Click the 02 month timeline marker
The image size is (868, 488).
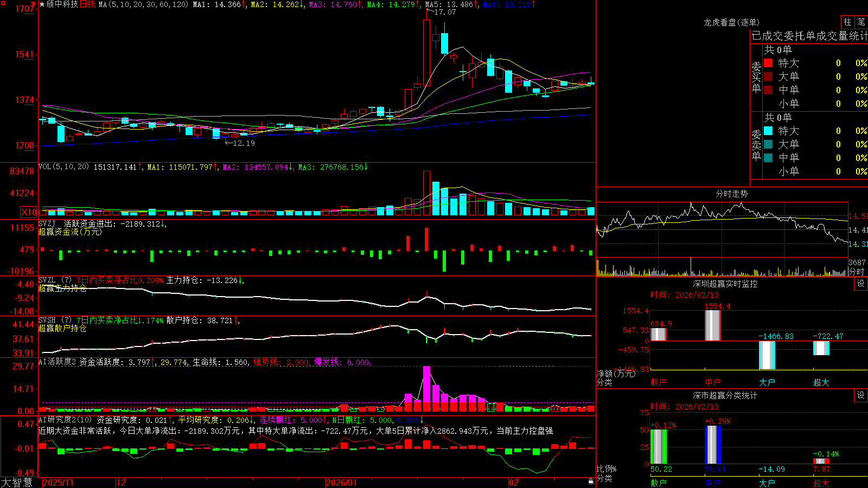514,483
